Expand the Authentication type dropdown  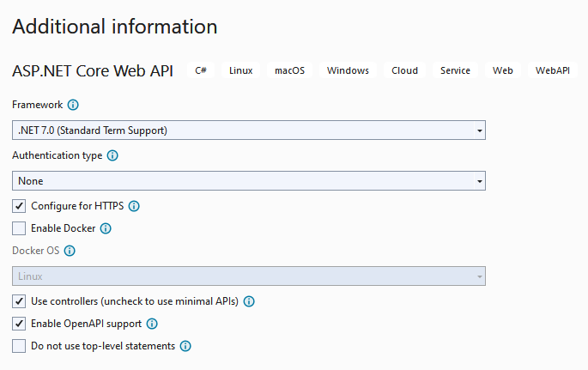point(249,181)
